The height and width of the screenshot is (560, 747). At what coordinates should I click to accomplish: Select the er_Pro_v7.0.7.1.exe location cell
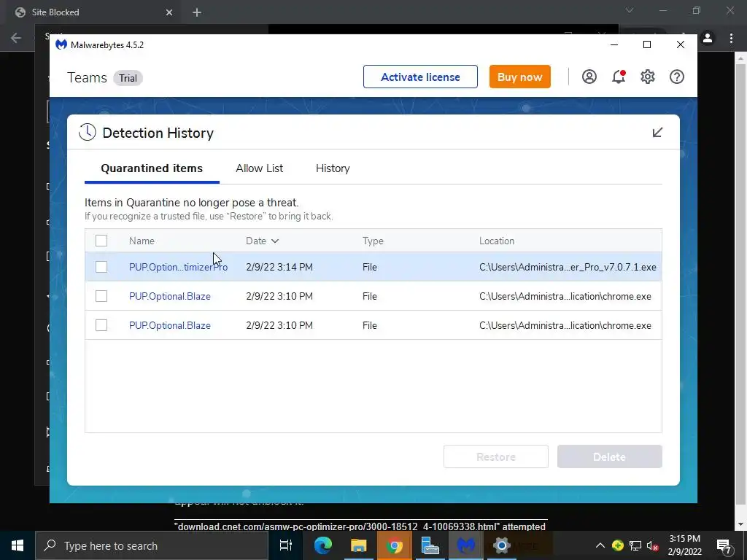point(568,267)
